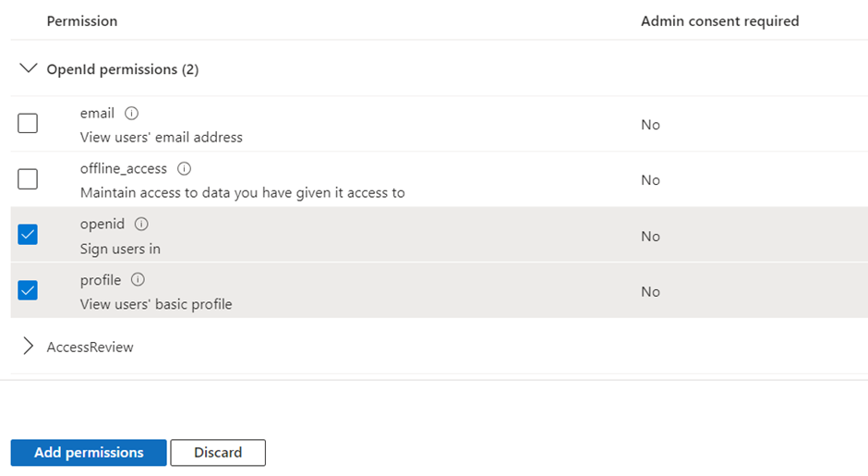This screenshot has width=868, height=476.
Task: Click the 'OpenId permissions (2)' group title
Action: [x=123, y=69]
